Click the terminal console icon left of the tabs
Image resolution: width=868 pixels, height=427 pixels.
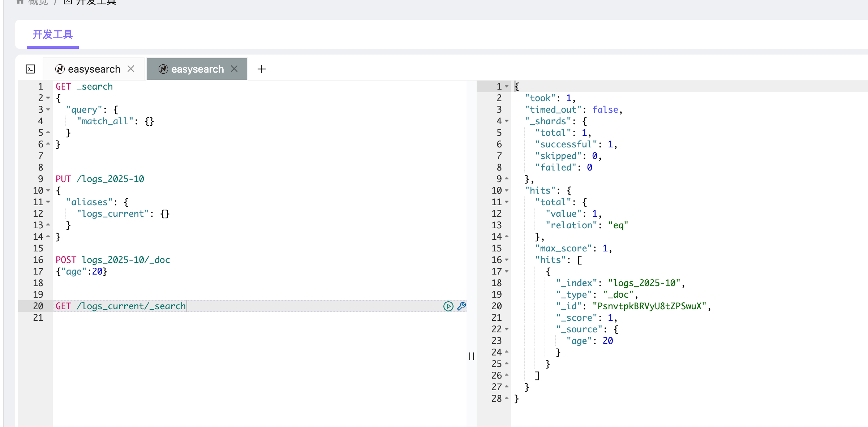[x=30, y=69]
